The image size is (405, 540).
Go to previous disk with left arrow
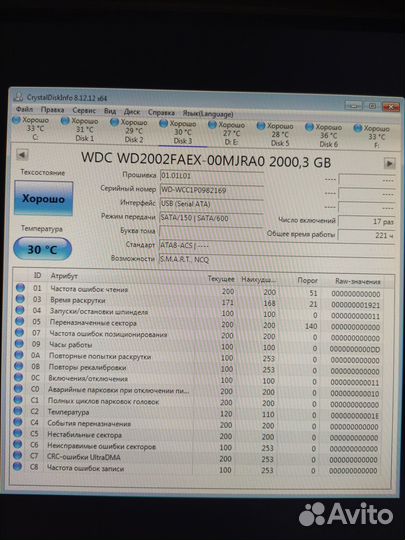[x=22, y=155]
